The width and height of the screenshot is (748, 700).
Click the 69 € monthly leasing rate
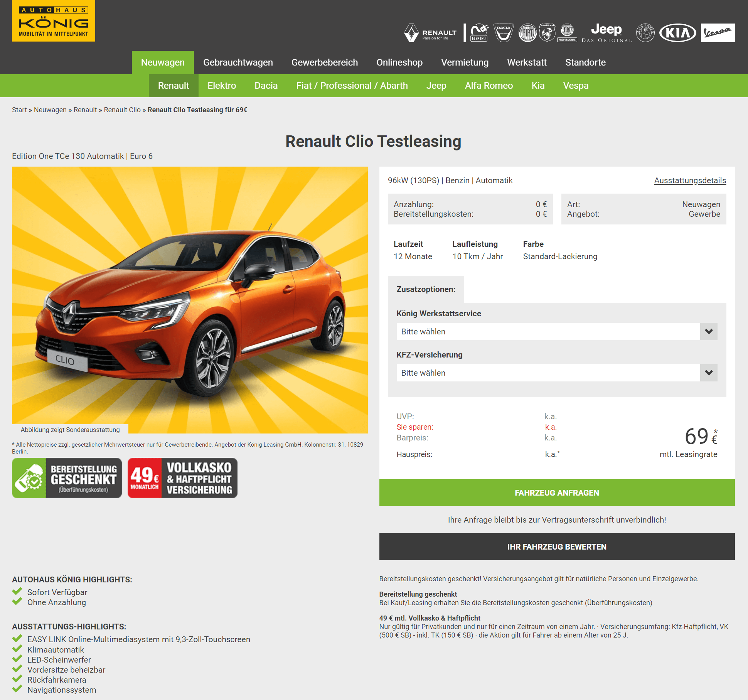(x=701, y=437)
